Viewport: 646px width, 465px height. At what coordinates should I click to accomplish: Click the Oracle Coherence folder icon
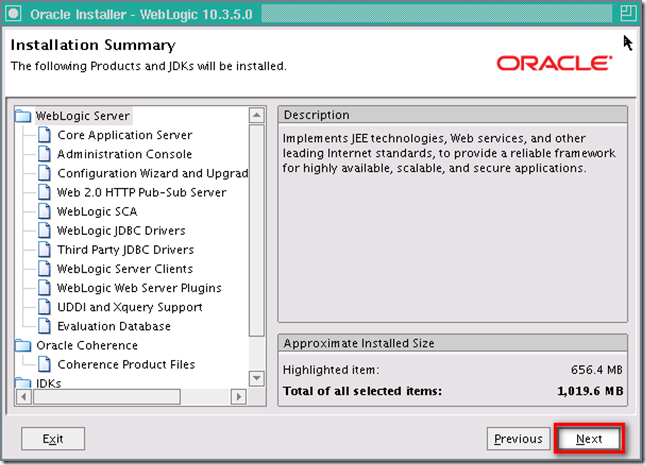(23, 345)
